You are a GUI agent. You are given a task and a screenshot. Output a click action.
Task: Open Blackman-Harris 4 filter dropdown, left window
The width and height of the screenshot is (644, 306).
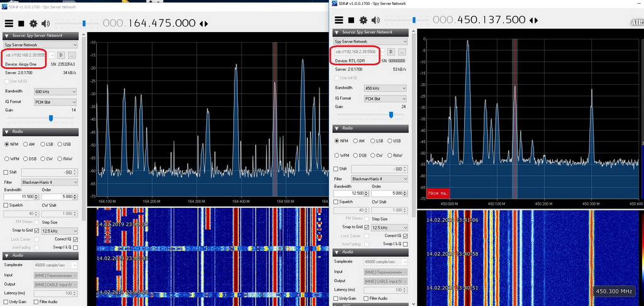[49, 182]
